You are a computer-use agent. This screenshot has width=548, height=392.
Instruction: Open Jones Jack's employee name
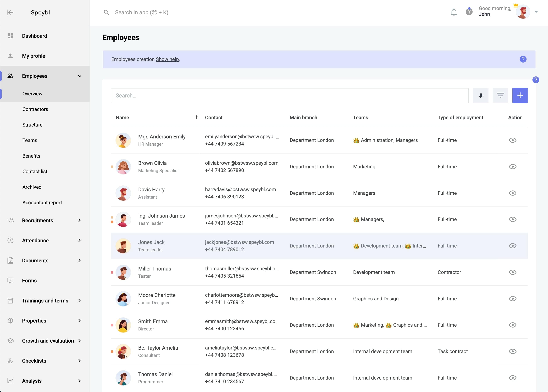point(151,242)
